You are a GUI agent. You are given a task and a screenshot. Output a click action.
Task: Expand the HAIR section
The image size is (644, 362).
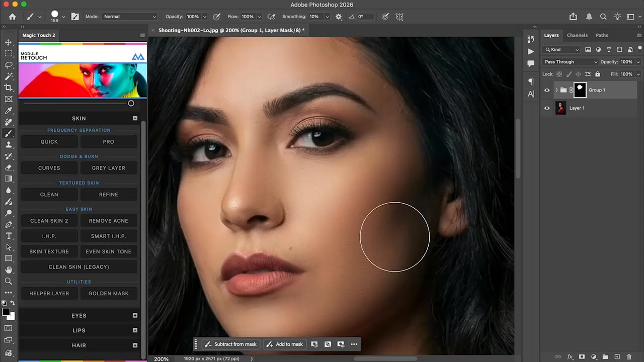coord(135,345)
